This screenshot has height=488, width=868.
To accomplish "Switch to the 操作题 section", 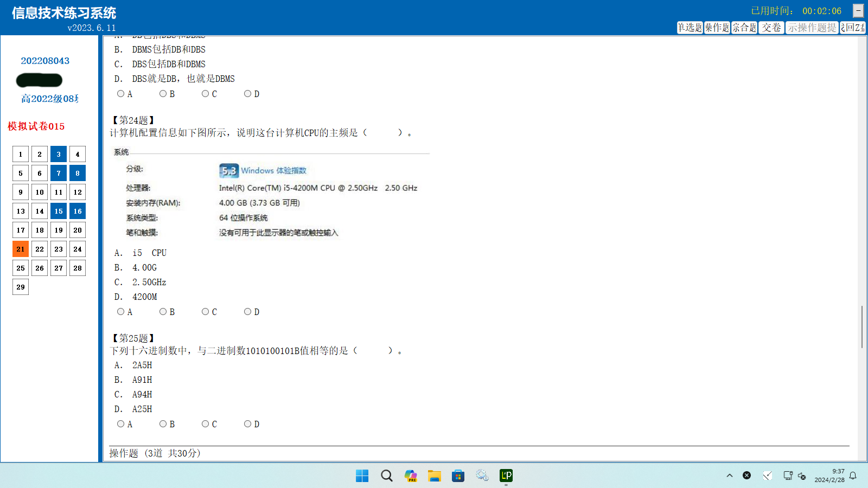I will (717, 28).
